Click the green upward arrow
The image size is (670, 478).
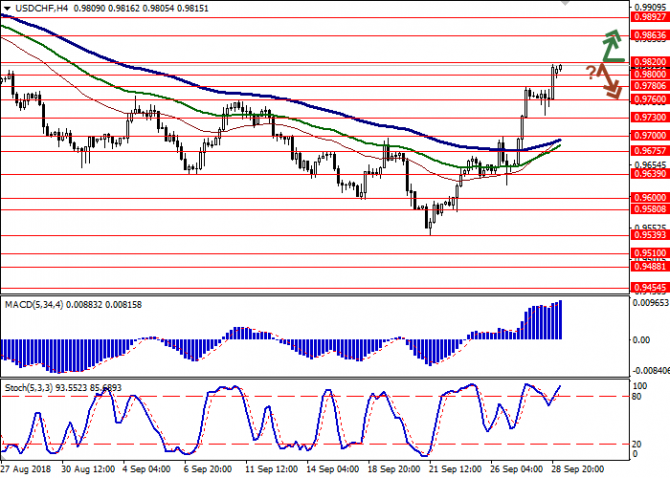(x=612, y=44)
